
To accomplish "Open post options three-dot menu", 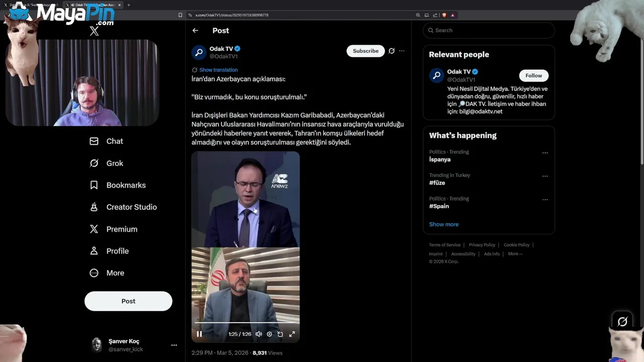I will tap(401, 51).
